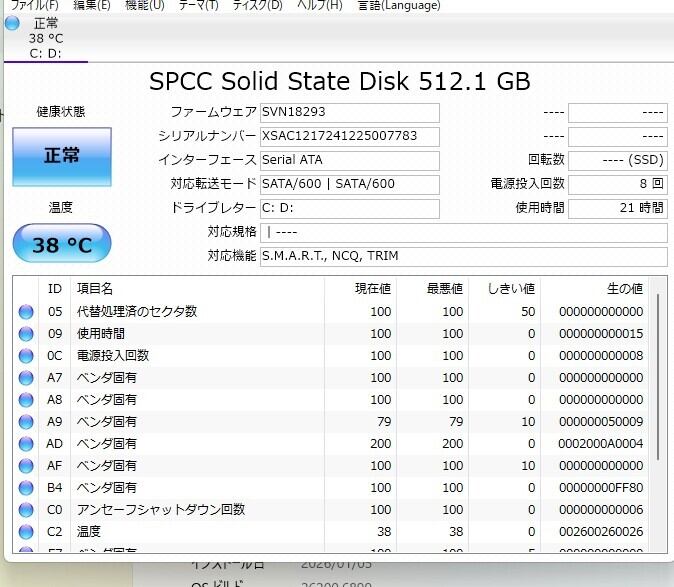Image resolution: width=674 pixels, height=587 pixels.
Task: Click the SMART table vertical scrollbar
Action: point(658,377)
